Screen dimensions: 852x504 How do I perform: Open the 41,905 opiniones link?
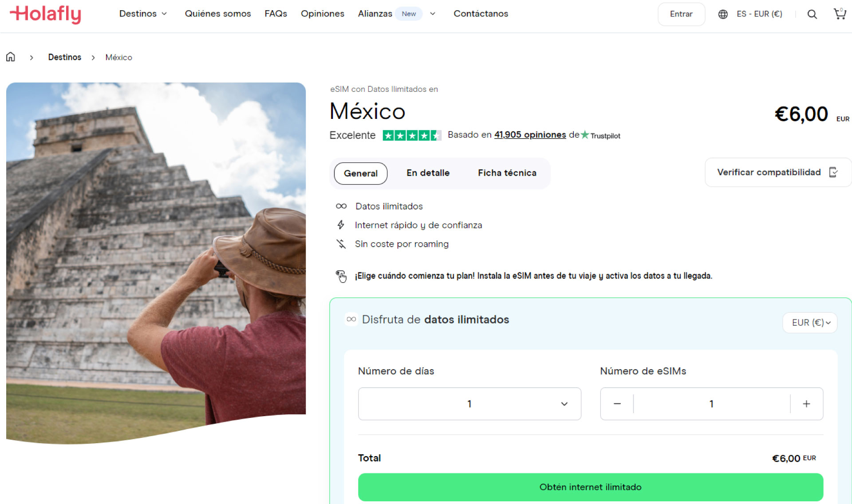(529, 135)
